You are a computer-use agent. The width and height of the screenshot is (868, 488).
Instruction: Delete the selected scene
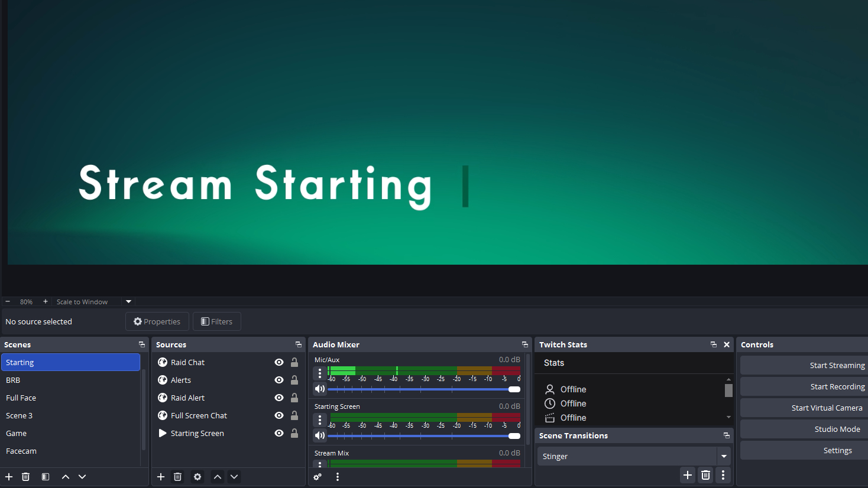(25, 477)
